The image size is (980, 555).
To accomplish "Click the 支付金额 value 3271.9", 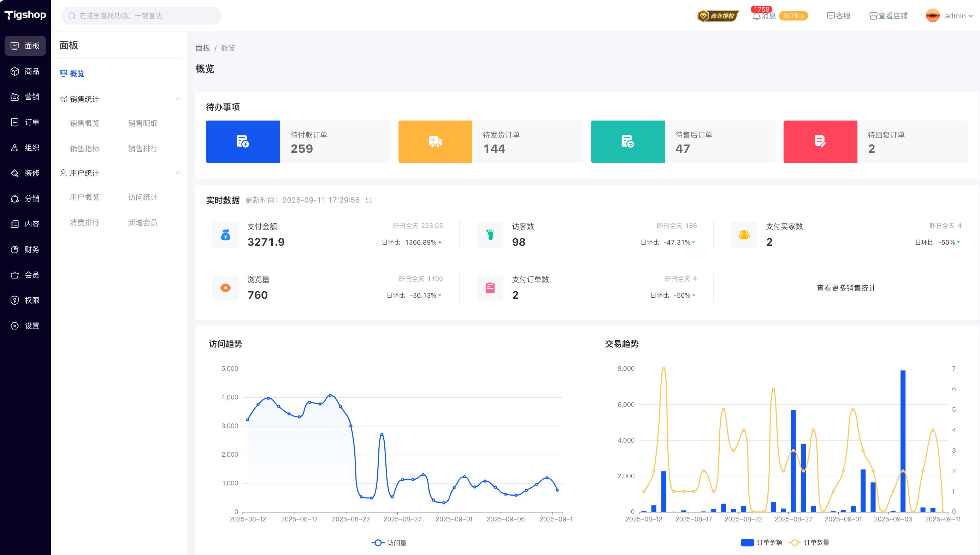I will click(266, 242).
